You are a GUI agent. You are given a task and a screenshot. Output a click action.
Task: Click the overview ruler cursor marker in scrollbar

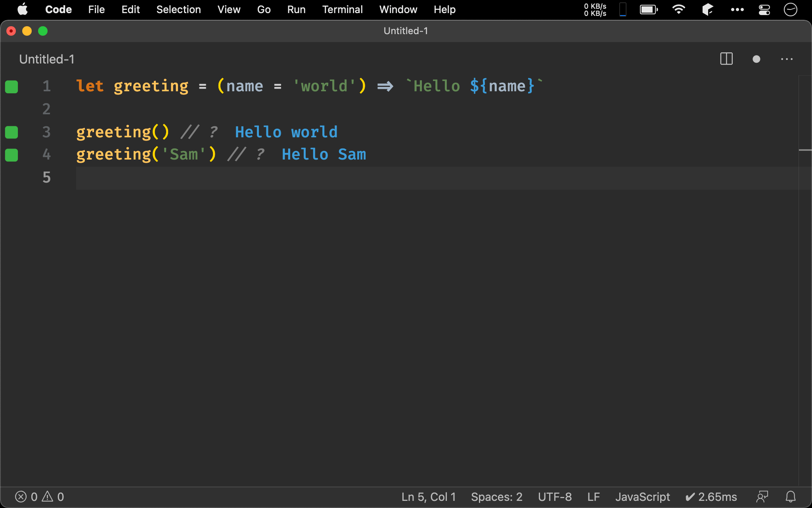pos(805,150)
